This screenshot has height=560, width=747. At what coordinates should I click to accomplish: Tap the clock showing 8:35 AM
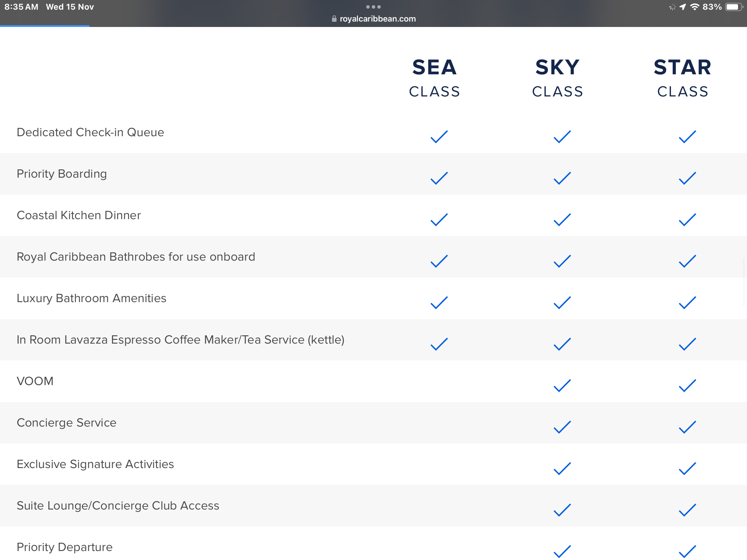(21, 7)
